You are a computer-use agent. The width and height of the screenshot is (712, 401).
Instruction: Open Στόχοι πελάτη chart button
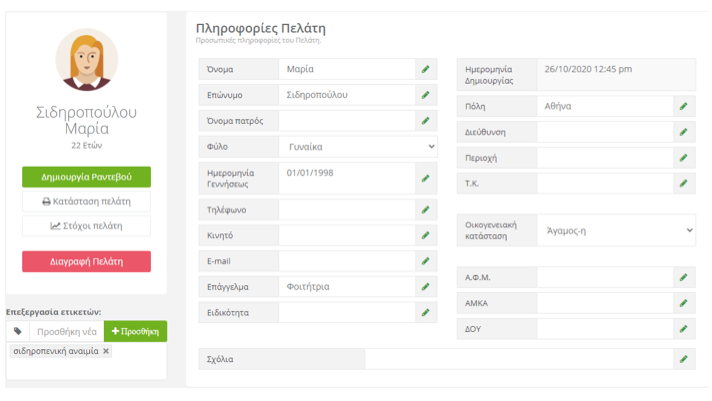[x=86, y=226]
